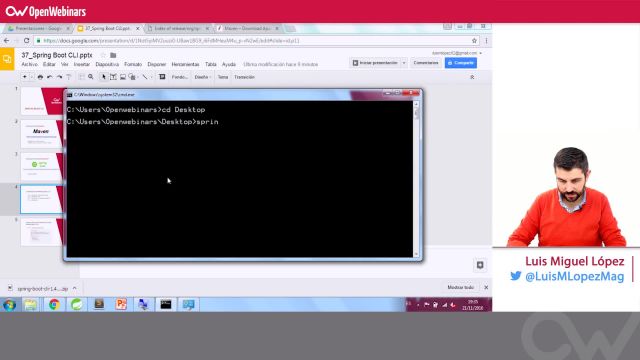Close the Chrome downloads bar
The width and height of the screenshot is (640, 360).
pos(486,287)
